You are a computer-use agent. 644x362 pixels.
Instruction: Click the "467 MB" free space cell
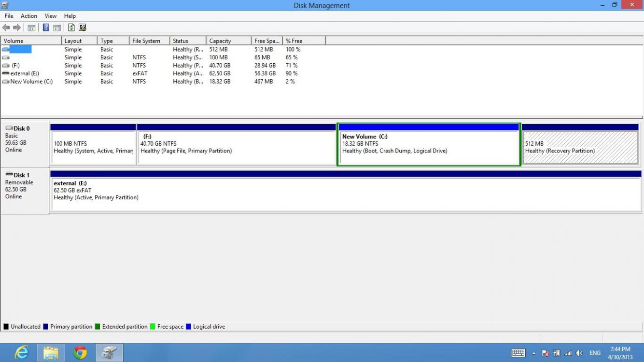(x=264, y=82)
